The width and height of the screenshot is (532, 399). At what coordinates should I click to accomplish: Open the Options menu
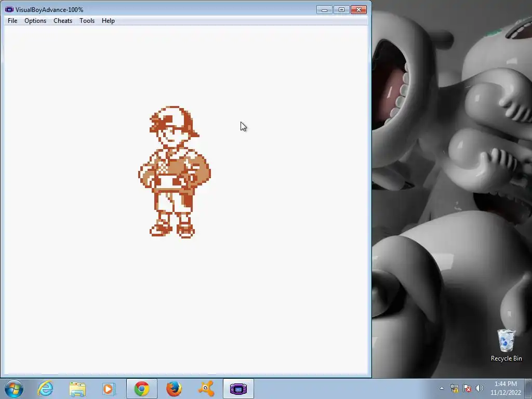35,21
